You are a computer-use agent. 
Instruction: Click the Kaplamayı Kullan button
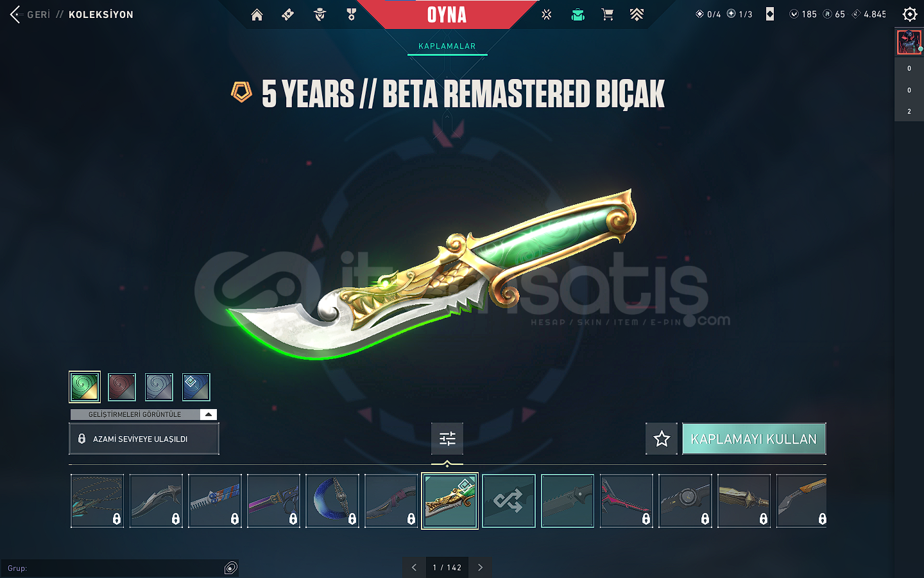click(x=754, y=439)
